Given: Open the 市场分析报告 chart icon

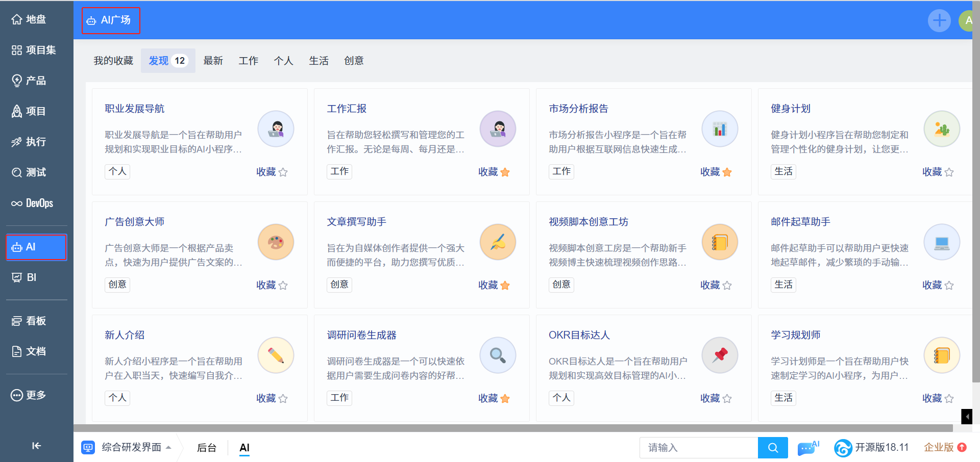Looking at the screenshot, I should 720,129.
